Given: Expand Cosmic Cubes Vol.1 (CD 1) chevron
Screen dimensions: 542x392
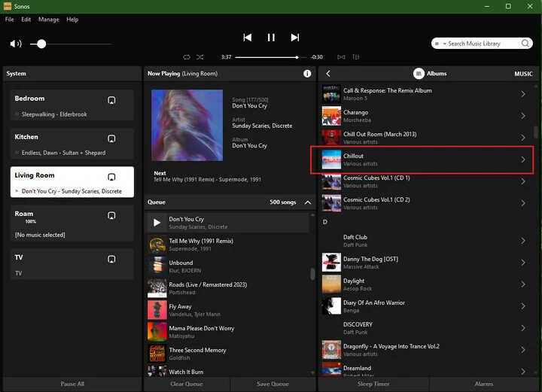Looking at the screenshot, I should (523, 181).
